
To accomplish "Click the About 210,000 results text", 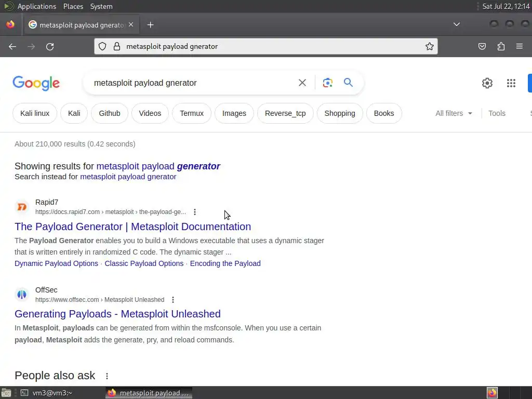I will 75,144.
